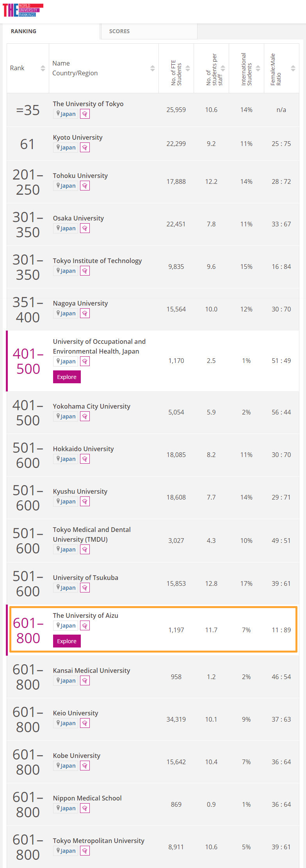This screenshot has height=868, width=306.
Task: Open the Tokyo Institute of Technology link
Action: click(97, 261)
